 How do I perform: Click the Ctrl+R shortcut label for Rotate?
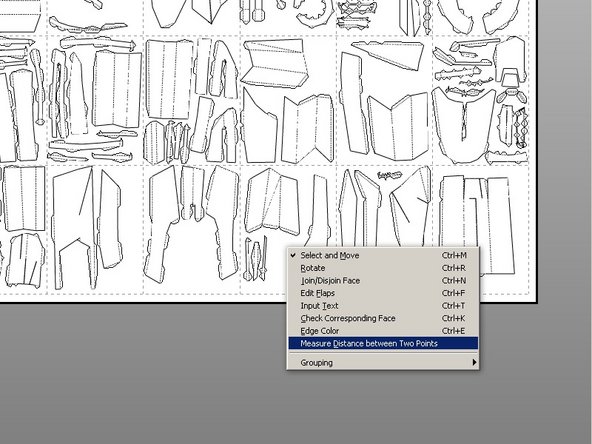(x=454, y=268)
